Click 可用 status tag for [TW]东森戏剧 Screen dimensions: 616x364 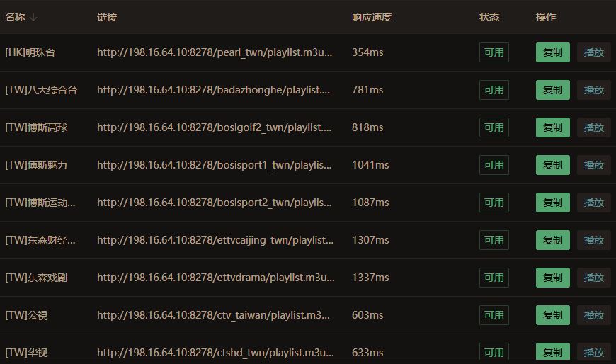(494, 278)
